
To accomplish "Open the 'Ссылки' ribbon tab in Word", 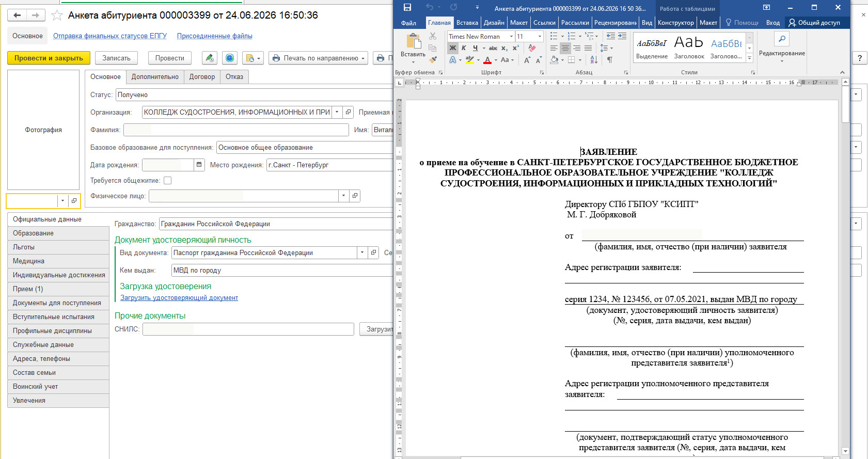I will click(545, 23).
